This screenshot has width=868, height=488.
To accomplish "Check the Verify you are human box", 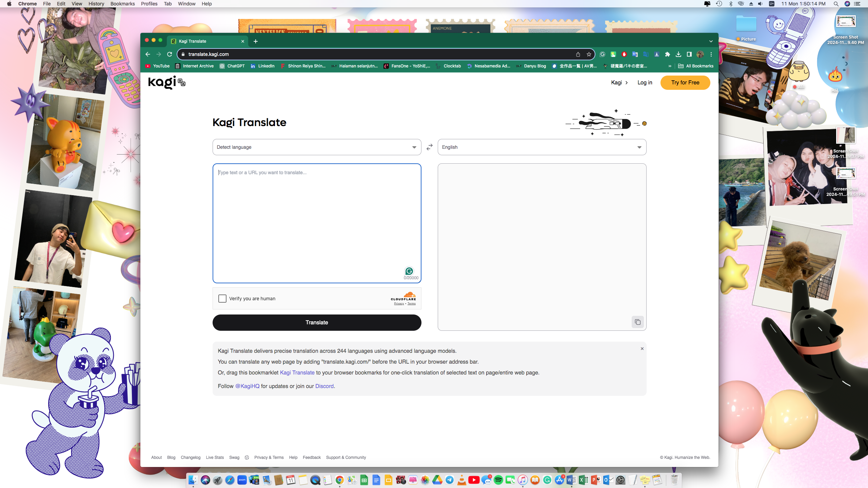I will [222, 299].
